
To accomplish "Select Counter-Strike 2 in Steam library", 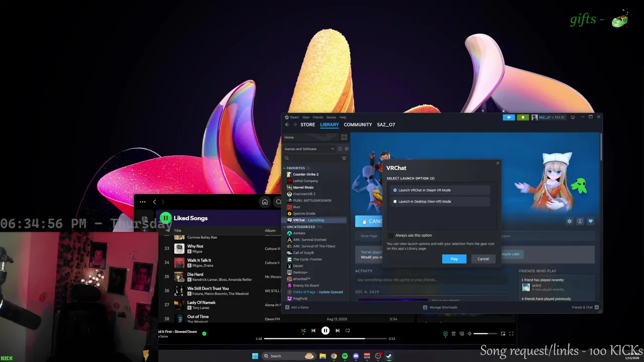I will coord(305,174).
